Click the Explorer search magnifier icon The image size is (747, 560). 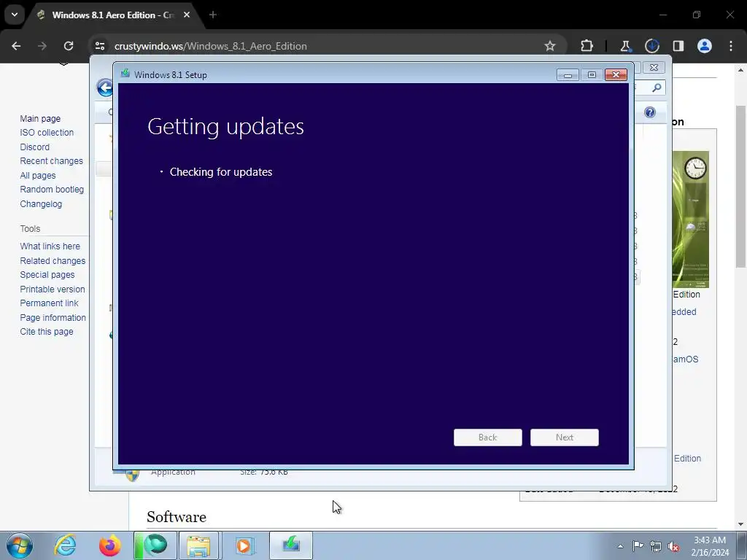click(x=657, y=87)
